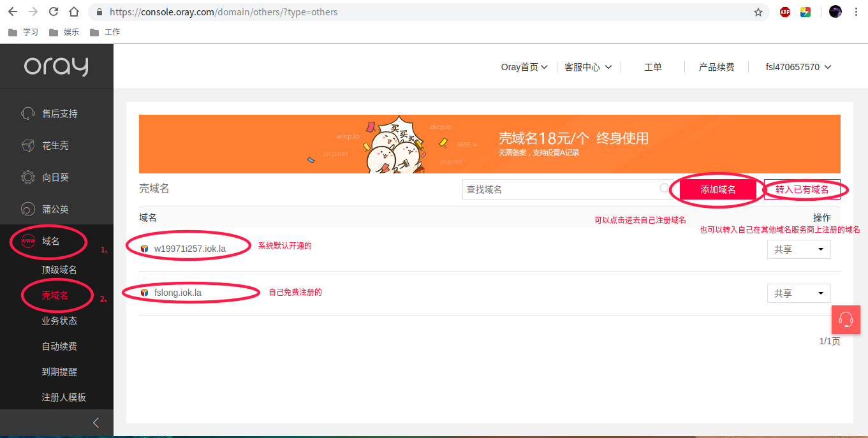Viewport: 868px width, 438px height.
Task: Click the 添加域名 button
Action: (x=718, y=189)
